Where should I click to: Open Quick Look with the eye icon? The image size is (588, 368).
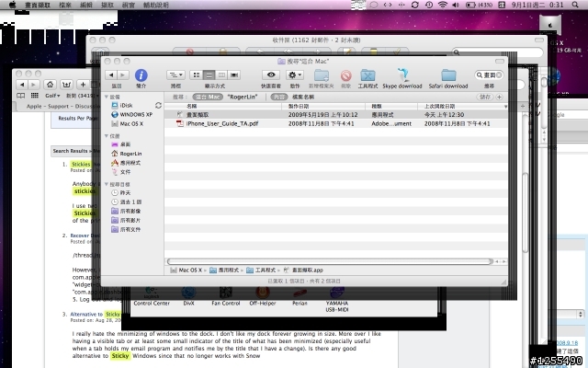(x=271, y=75)
